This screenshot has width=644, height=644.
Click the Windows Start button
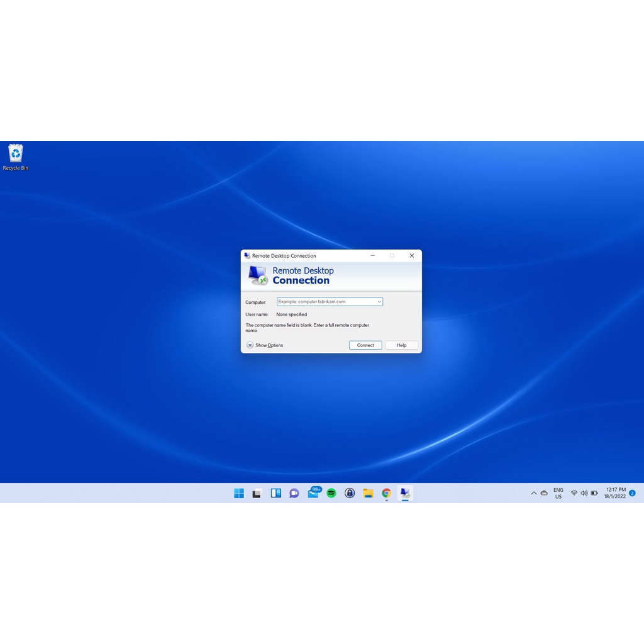(239, 493)
